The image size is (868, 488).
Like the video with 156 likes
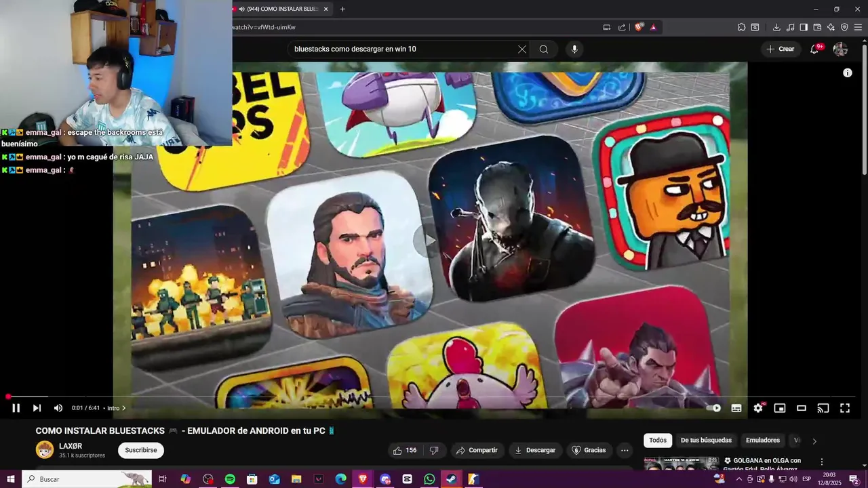(405, 450)
